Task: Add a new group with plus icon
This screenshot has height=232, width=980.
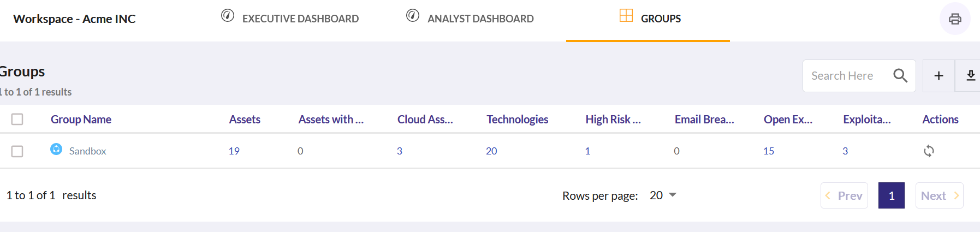Action: 939,76
